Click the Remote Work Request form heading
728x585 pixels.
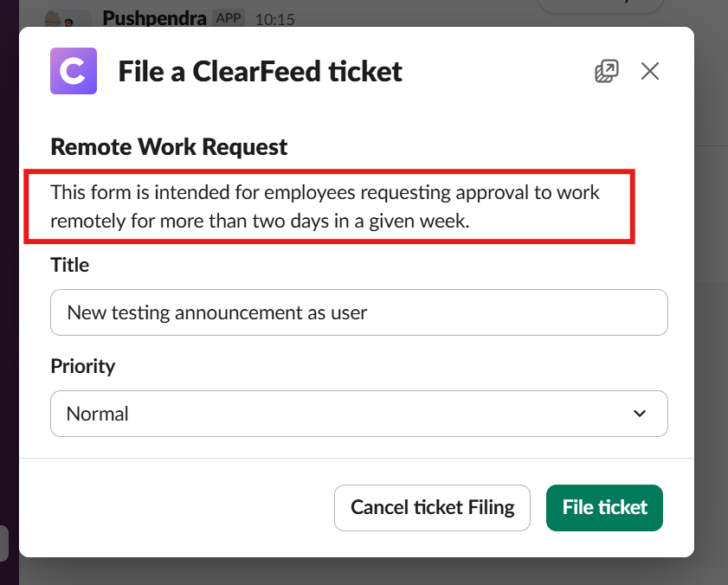coord(169,147)
